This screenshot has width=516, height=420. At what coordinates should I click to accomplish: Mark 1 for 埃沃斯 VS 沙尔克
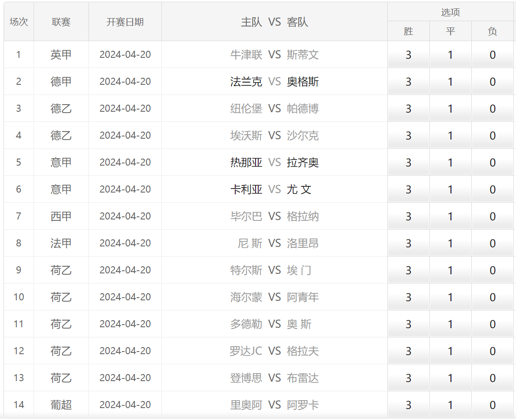click(x=451, y=136)
